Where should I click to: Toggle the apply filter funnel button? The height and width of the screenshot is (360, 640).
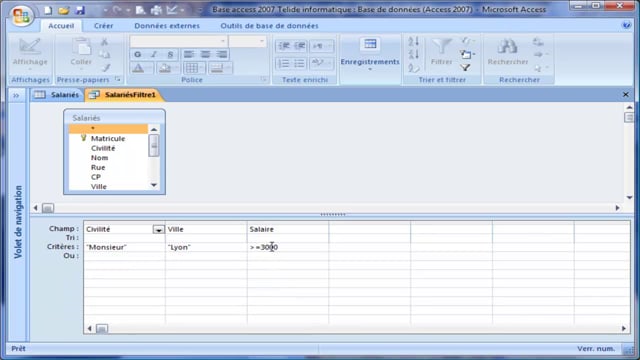pos(465,67)
